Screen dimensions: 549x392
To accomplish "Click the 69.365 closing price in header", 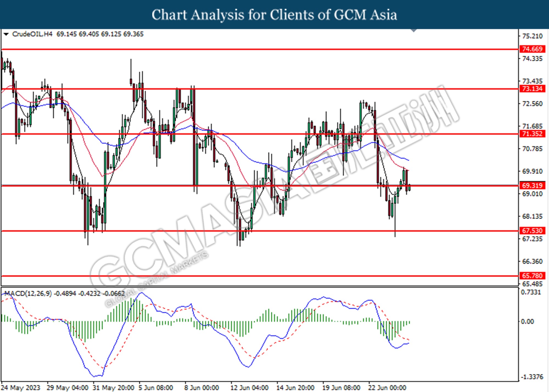I will click(x=133, y=34).
